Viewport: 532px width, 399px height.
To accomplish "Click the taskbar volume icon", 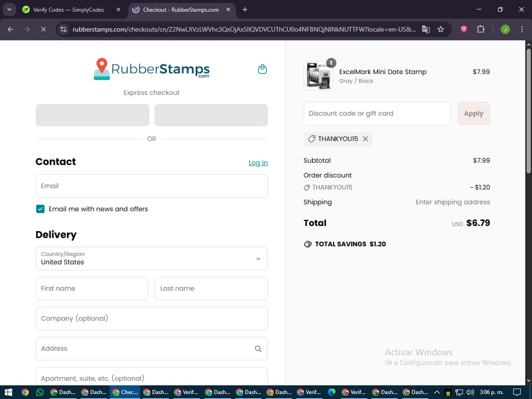I will (x=470, y=392).
